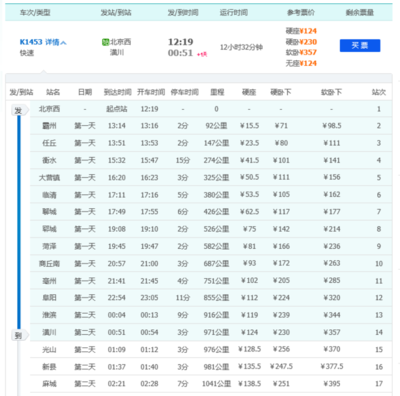Select the 麻城 station name
Screen dimensions: 400x396
point(49,384)
